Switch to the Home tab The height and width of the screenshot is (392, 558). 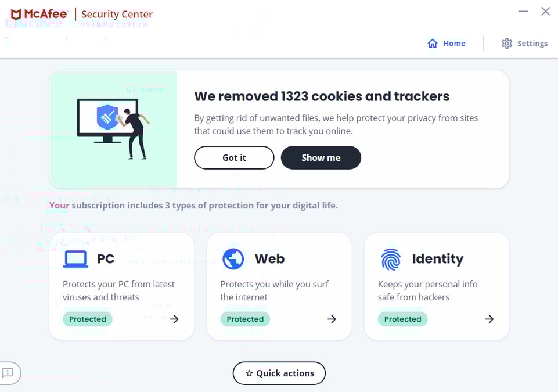tap(447, 43)
